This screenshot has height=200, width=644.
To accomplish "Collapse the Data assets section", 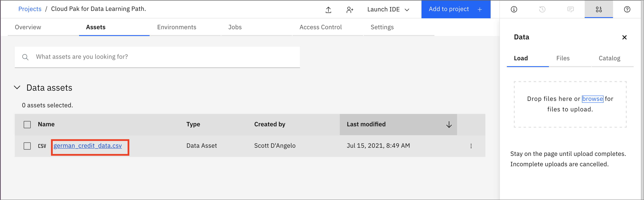I will click(17, 88).
